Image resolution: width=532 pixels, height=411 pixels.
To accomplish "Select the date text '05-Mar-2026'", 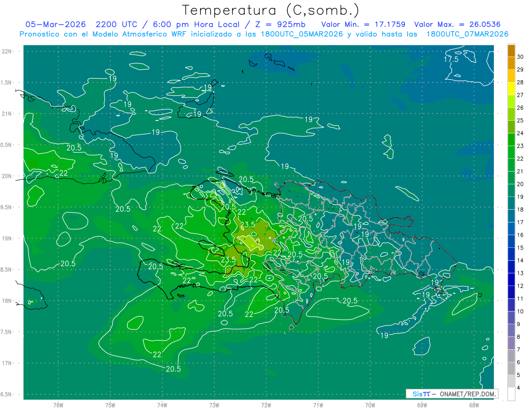I will 55,24.
